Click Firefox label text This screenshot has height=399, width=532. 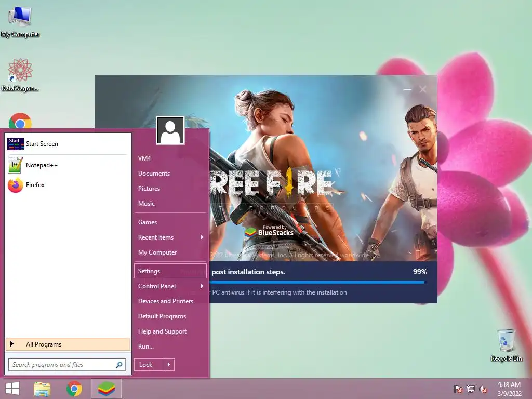click(35, 185)
